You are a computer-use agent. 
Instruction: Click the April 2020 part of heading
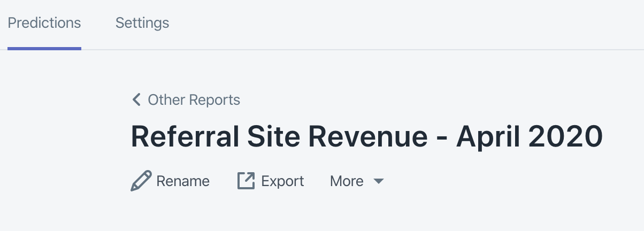pos(530,136)
